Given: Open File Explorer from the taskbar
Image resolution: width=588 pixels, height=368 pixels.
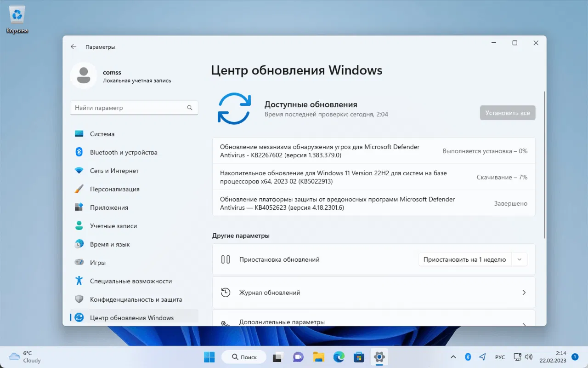Looking at the screenshot, I should point(319,357).
